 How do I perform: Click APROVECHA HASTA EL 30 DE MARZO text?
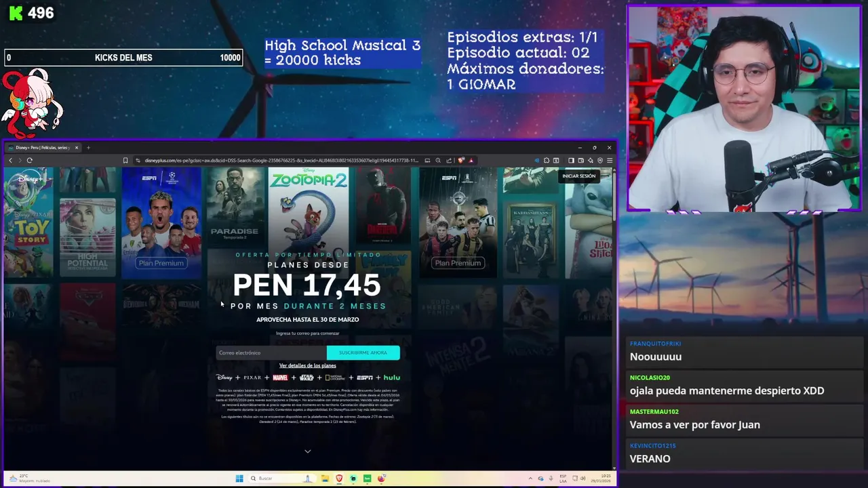(x=307, y=319)
